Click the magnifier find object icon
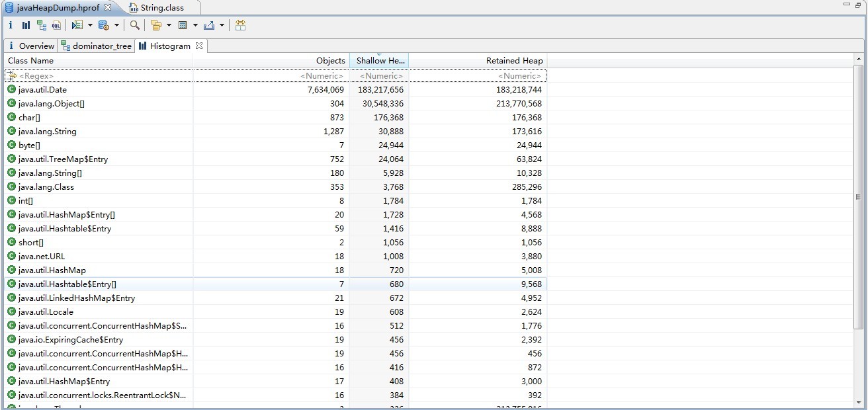The image size is (868, 410). (134, 25)
